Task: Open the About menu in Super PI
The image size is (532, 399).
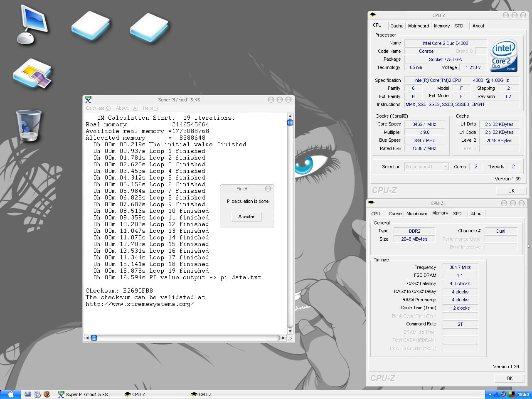Action: 127,108
